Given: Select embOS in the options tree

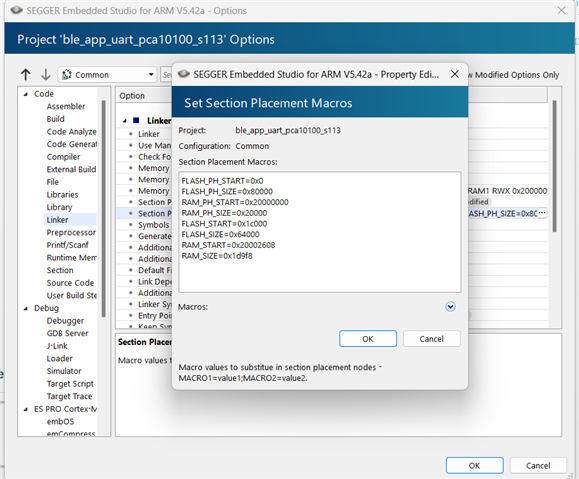Looking at the screenshot, I should click(60, 421).
